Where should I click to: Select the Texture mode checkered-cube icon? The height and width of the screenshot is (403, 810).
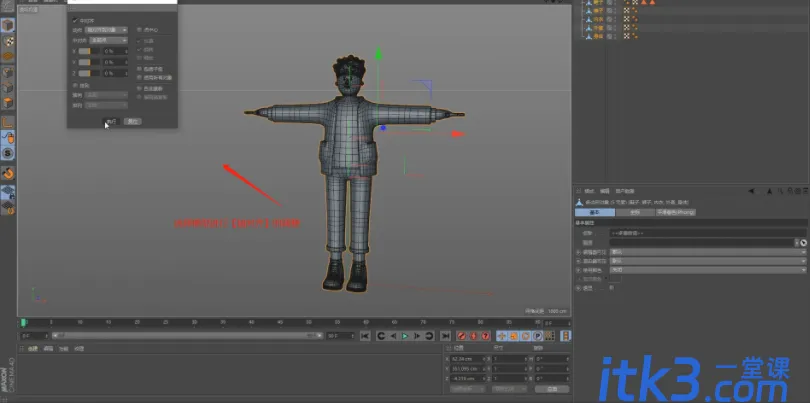coord(8,41)
